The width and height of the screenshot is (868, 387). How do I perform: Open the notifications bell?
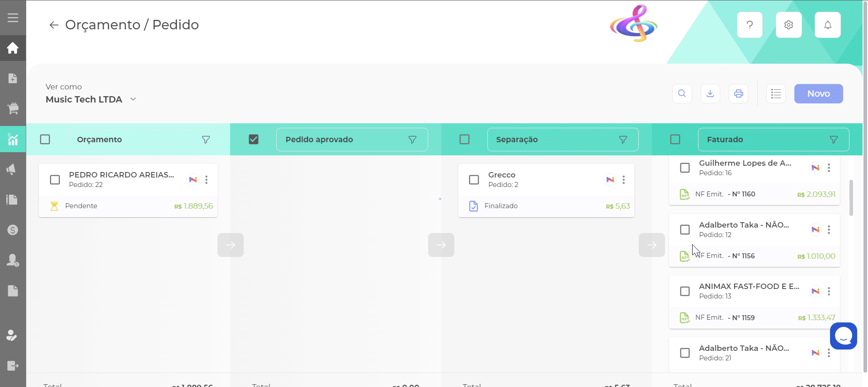coord(827,25)
